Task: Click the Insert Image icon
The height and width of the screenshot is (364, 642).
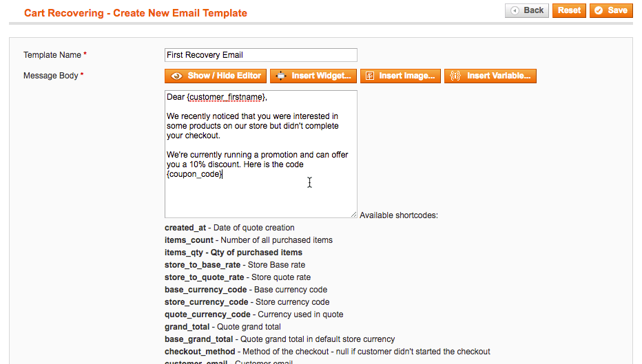Action: (369, 76)
